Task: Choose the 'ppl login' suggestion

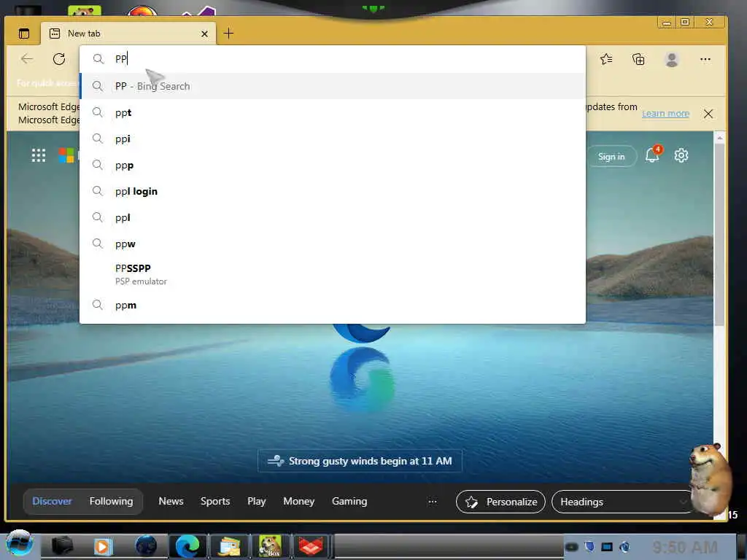Action: pos(333,191)
